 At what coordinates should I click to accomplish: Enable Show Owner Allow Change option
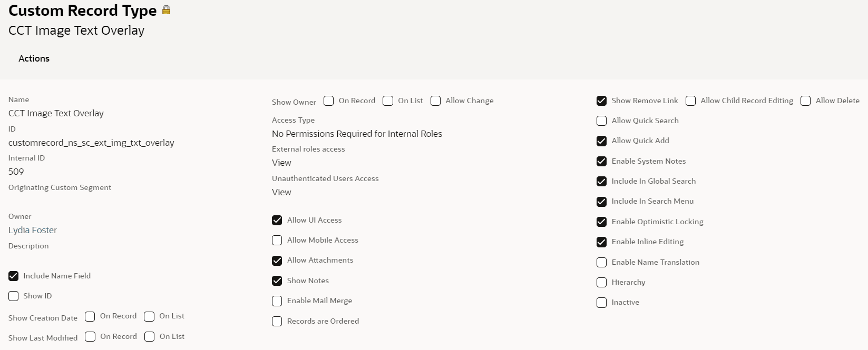pos(436,101)
